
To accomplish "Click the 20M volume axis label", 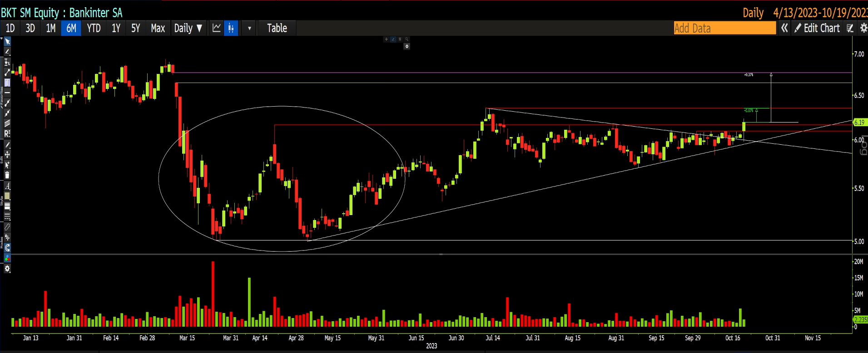I will click(x=858, y=261).
